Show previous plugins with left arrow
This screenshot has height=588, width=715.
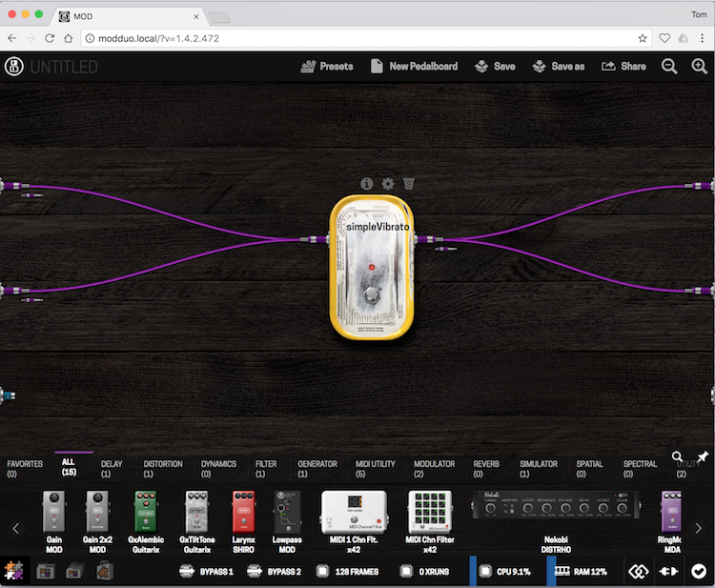pyautogui.click(x=16, y=528)
